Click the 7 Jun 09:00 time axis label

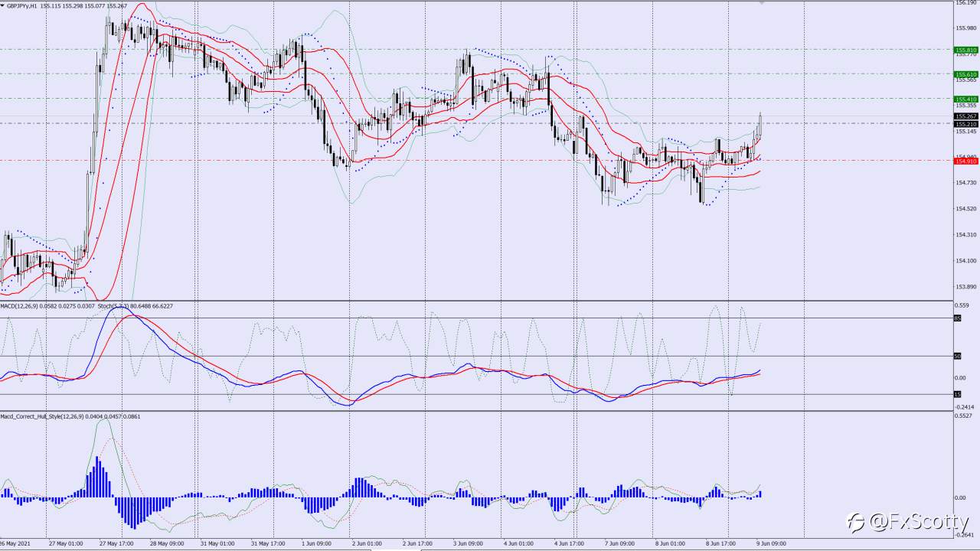tap(620, 544)
